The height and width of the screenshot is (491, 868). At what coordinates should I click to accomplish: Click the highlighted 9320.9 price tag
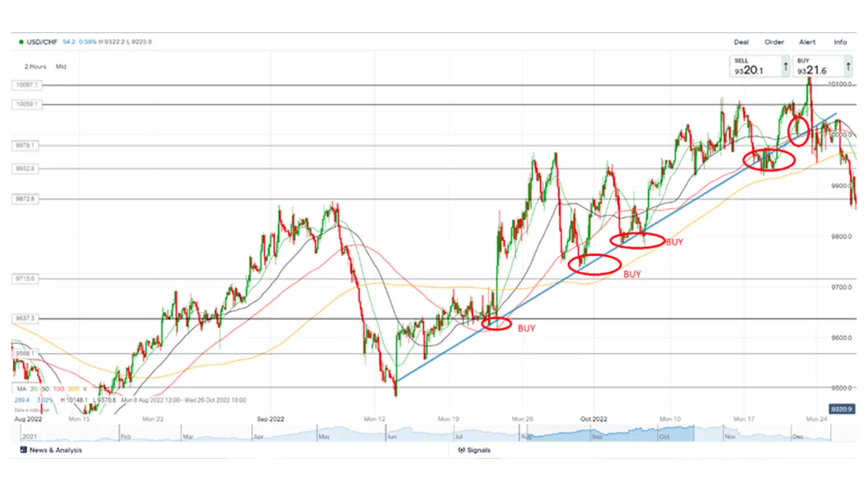pyautogui.click(x=841, y=407)
